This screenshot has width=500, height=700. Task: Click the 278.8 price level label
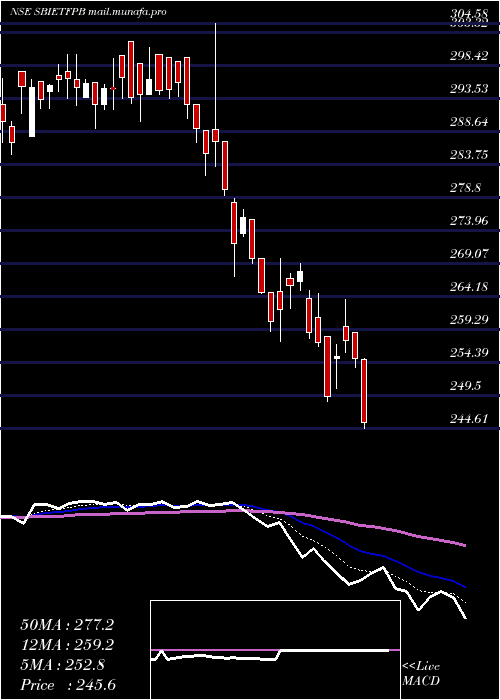(x=466, y=188)
